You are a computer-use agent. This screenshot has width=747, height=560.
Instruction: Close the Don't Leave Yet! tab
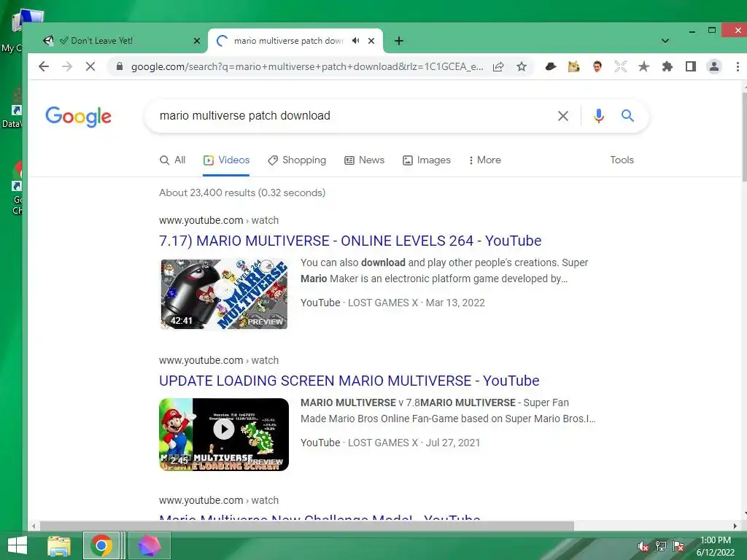point(197,41)
